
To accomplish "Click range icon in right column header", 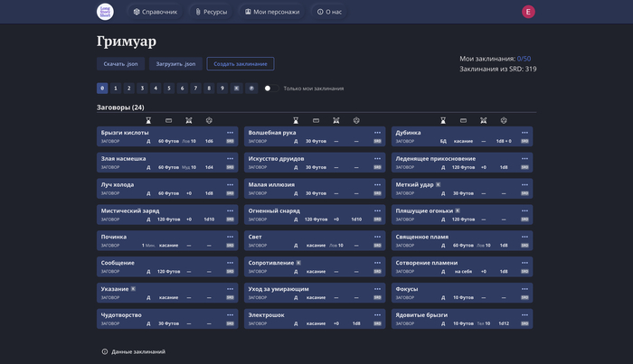I will click(463, 120).
